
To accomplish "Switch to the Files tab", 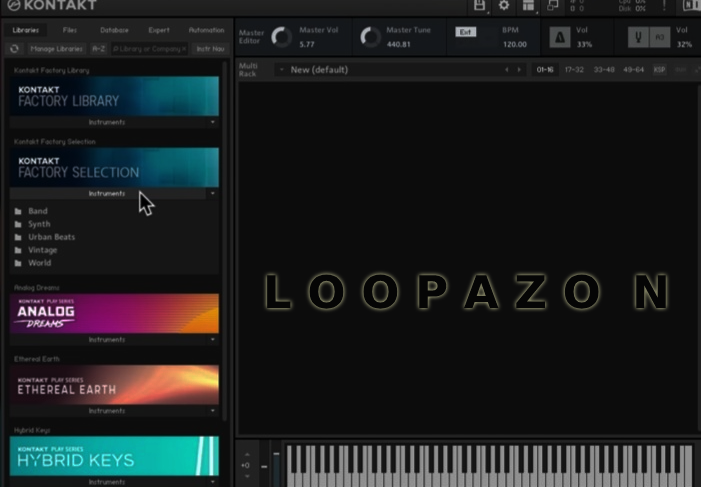I will (69, 30).
